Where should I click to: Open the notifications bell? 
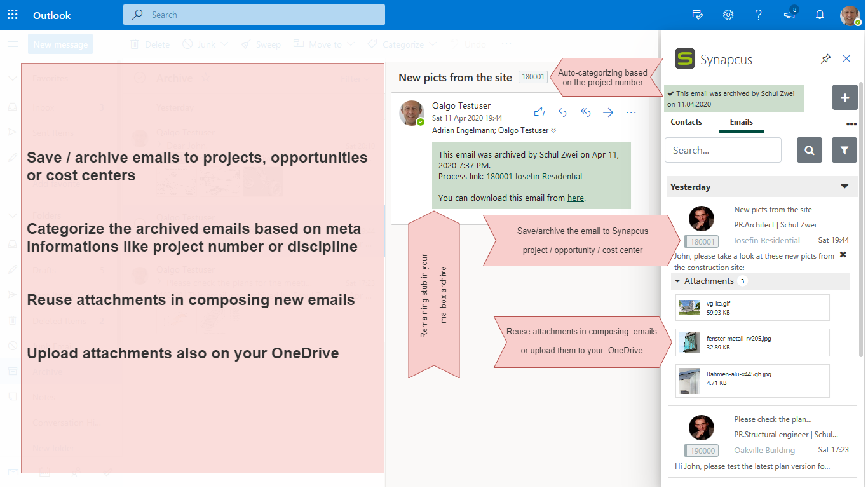pos(820,15)
